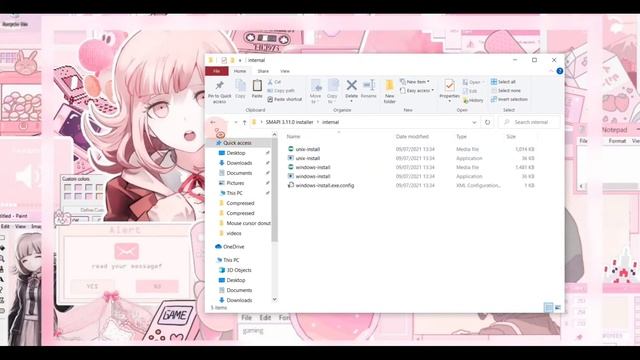This screenshot has height=360, width=640.
Task: Sort by the Type column header
Action: (x=461, y=136)
